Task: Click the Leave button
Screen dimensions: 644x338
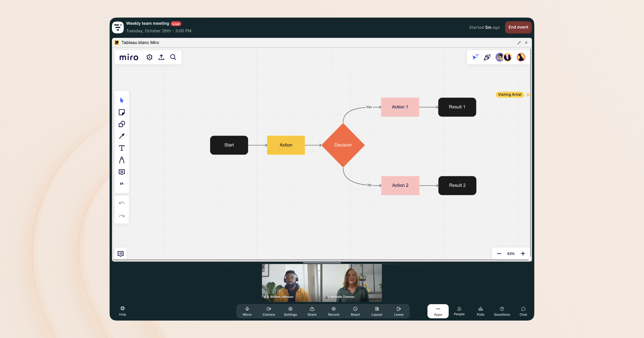Action: (x=399, y=311)
